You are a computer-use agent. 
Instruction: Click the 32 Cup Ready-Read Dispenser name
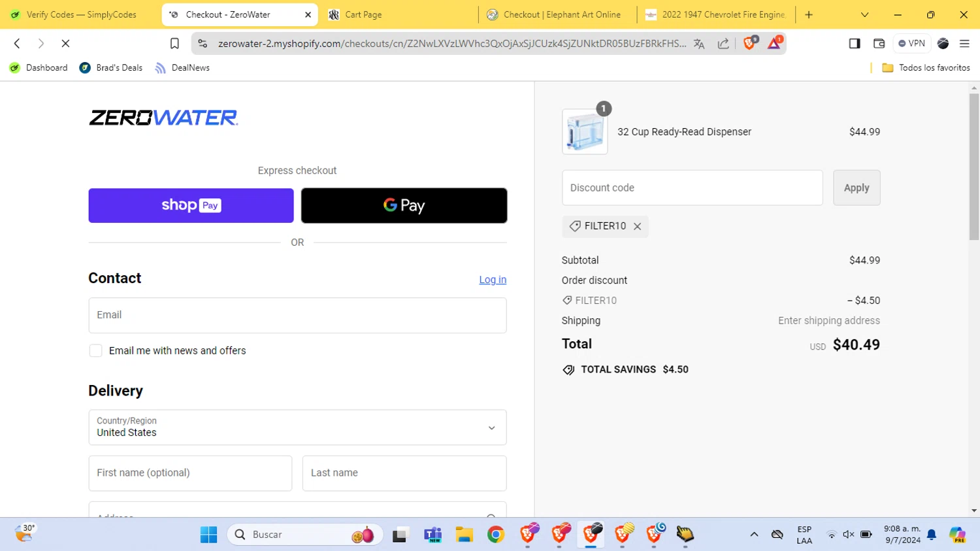coord(684,132)
